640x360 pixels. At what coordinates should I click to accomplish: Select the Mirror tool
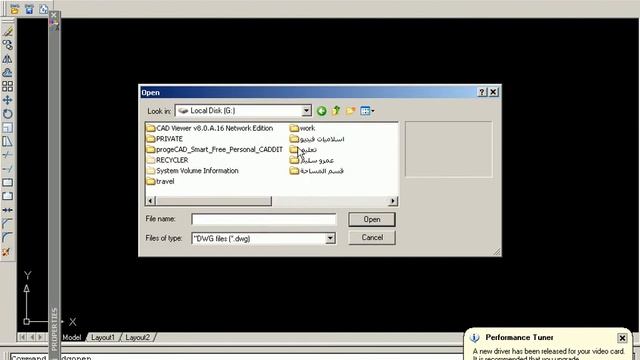(7, 58)
